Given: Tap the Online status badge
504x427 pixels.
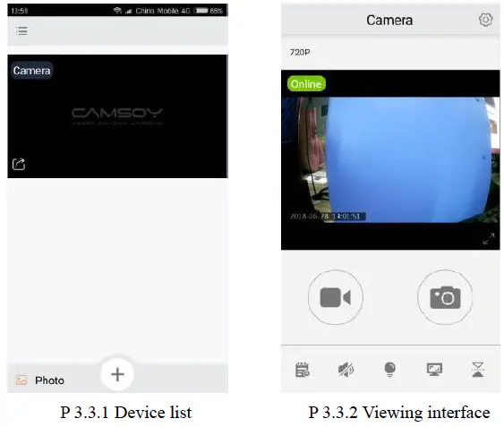Looking at the screenshot, I should coord(306,83).
